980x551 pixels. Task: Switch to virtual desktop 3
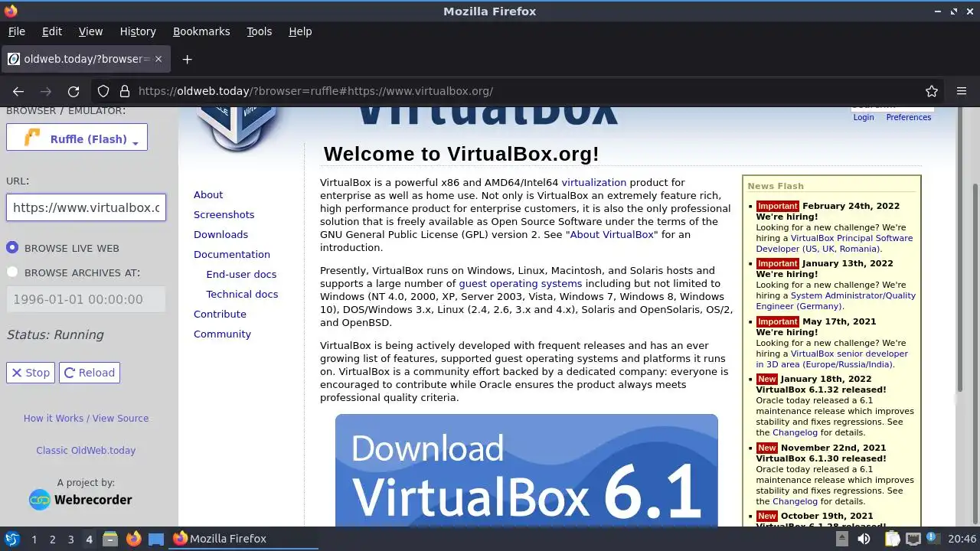[70, 540]
